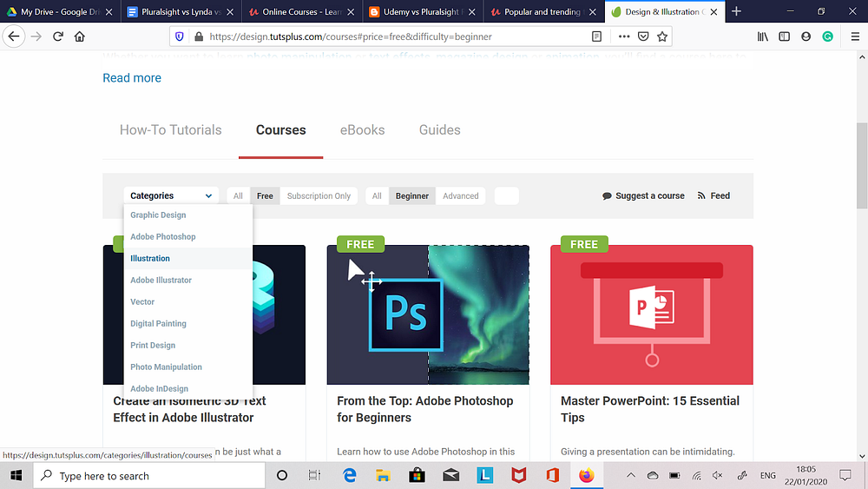This screenshot has height=489, width=868.
Task: Click the PowerPoint course thumbnail
Action: tap(652, 314)
